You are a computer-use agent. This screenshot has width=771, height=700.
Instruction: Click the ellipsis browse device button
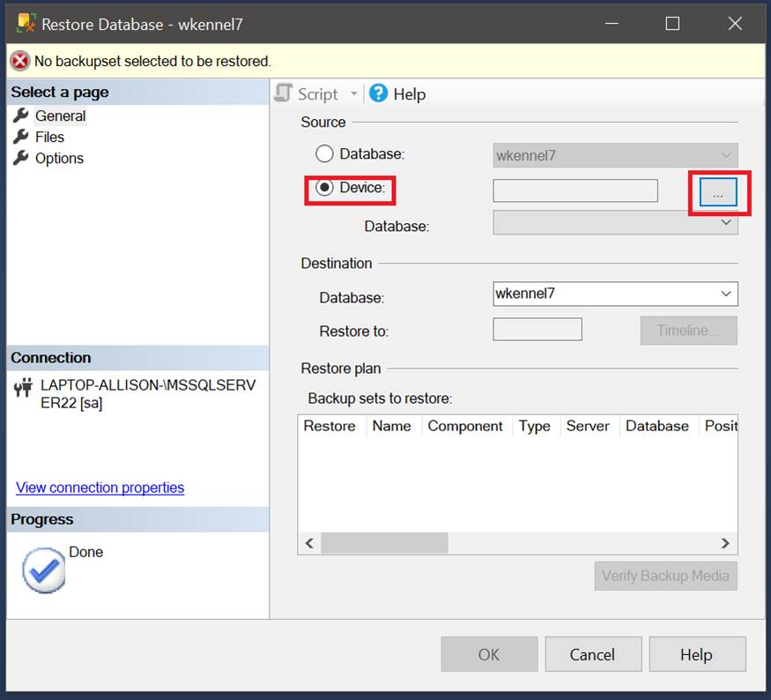(718, 193)
